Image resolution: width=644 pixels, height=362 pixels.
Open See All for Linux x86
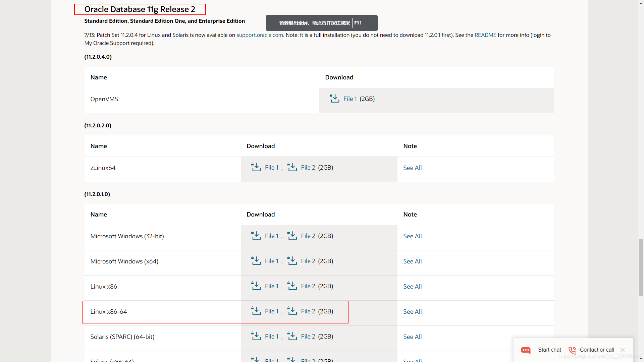tap(412, 286)
